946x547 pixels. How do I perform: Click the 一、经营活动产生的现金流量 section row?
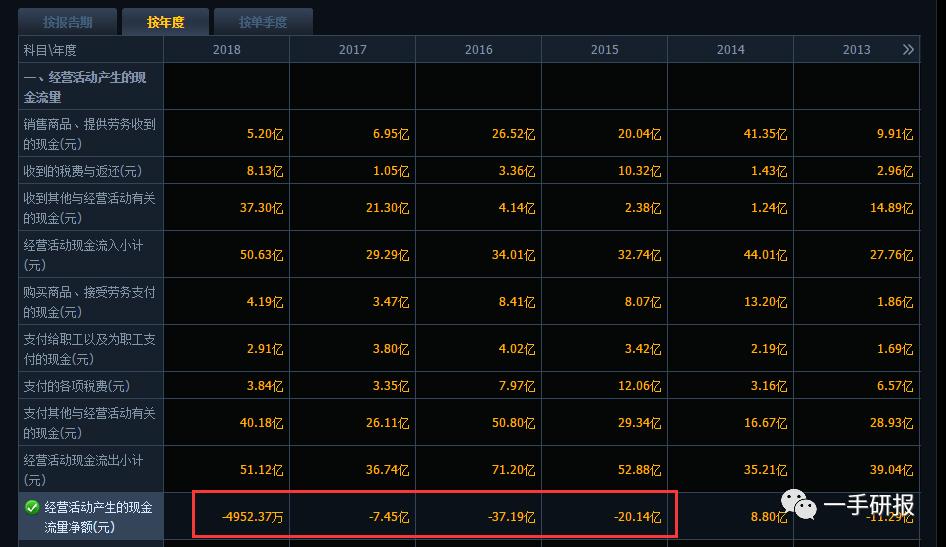[91, 86]
